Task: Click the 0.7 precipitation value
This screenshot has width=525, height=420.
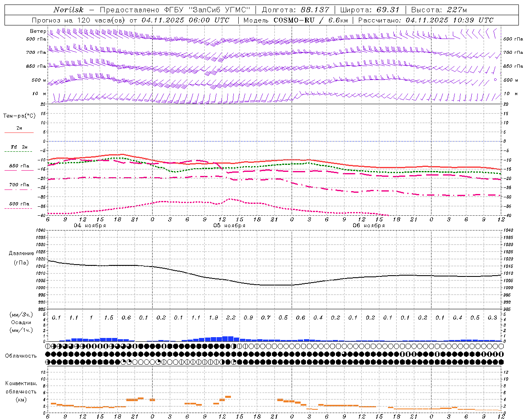Action: pyautogui.click(x=266, y=317)
